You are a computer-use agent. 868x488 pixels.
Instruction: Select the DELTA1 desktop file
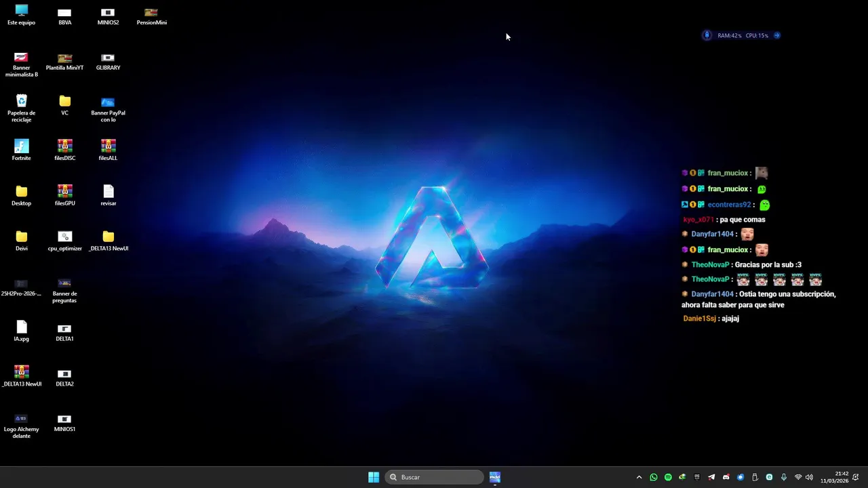tap(64, 332)
